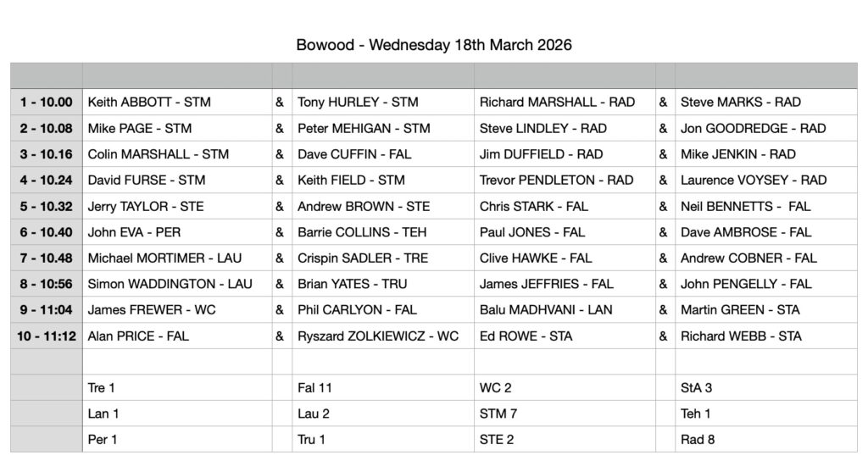
Task: Click the Fal 11 summary cell
Action: (x=314, y=388)
